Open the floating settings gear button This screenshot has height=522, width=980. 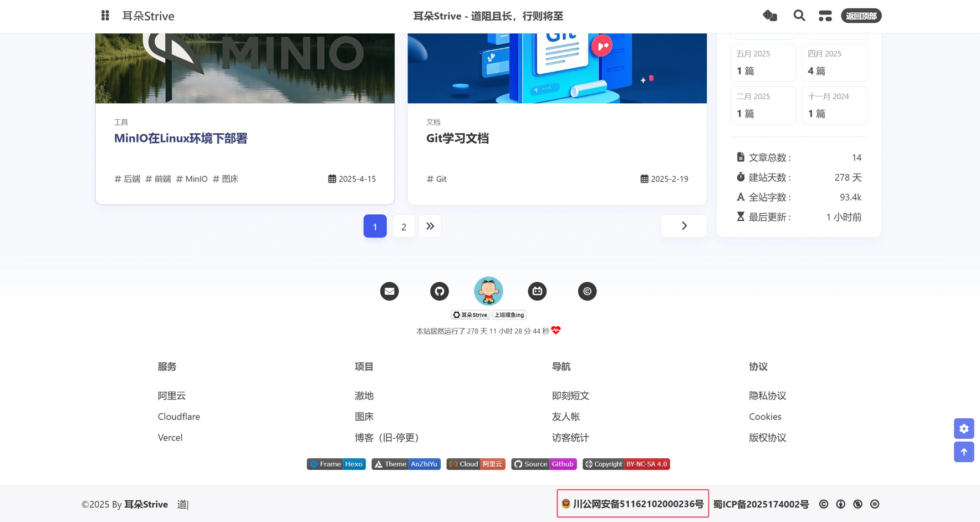963,428
